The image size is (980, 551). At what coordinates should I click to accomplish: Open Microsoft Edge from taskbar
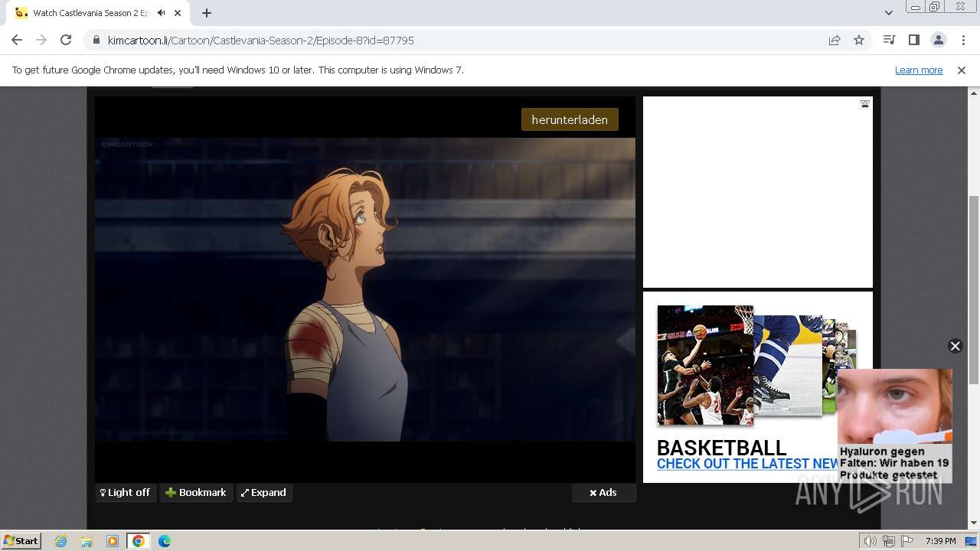point(165,541)
